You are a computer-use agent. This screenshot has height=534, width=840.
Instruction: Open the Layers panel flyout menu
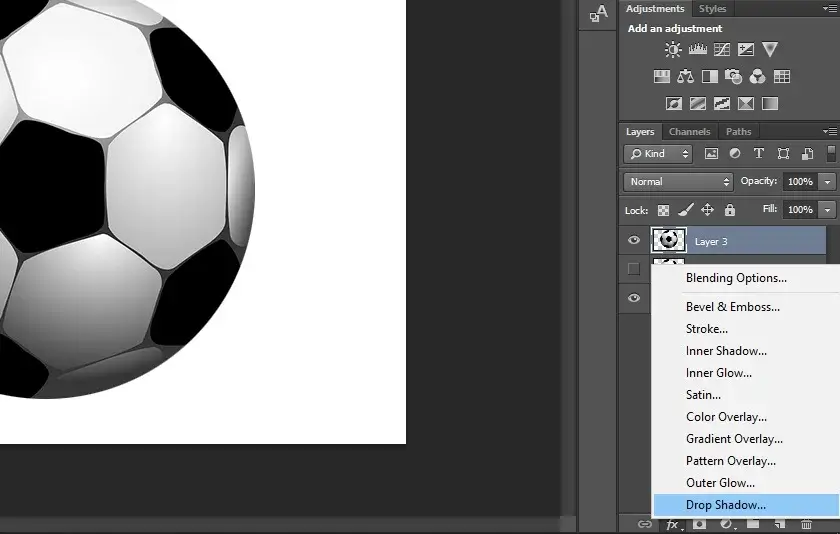coord(830,131)
